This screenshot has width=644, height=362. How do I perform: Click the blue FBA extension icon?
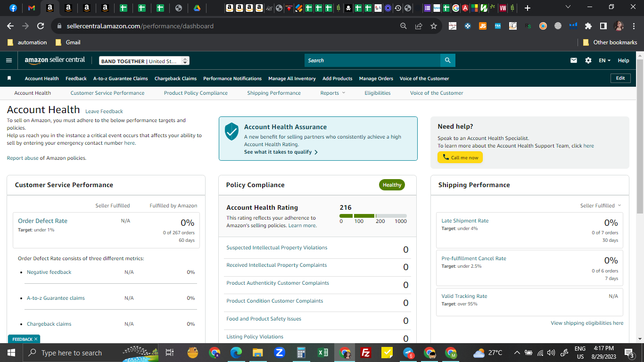pyautogui.click(x=498, y=26)
